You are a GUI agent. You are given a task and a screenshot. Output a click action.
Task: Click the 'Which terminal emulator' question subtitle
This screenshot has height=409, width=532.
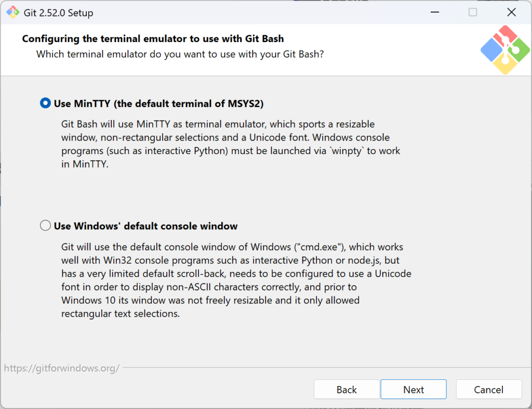(x=180, y=54)
